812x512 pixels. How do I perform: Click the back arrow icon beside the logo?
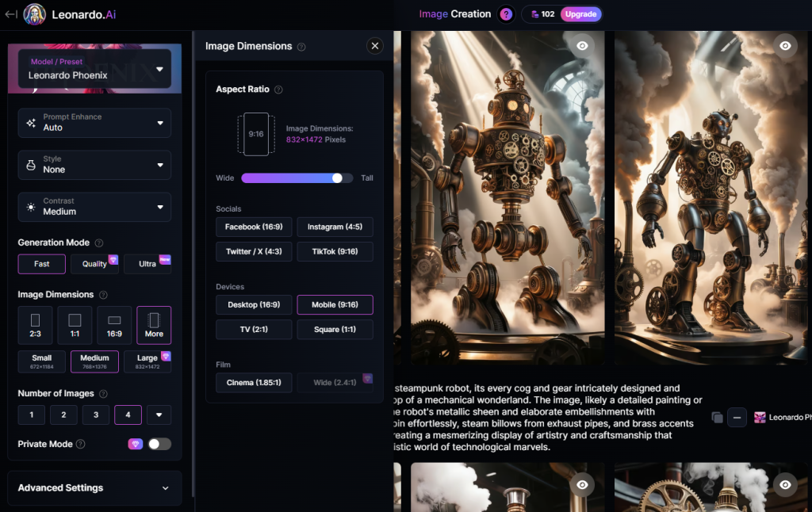[x=11, y=14]
